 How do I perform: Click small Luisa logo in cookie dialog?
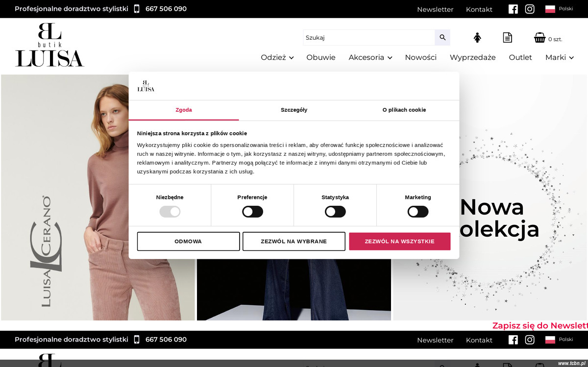coord(146,86)
